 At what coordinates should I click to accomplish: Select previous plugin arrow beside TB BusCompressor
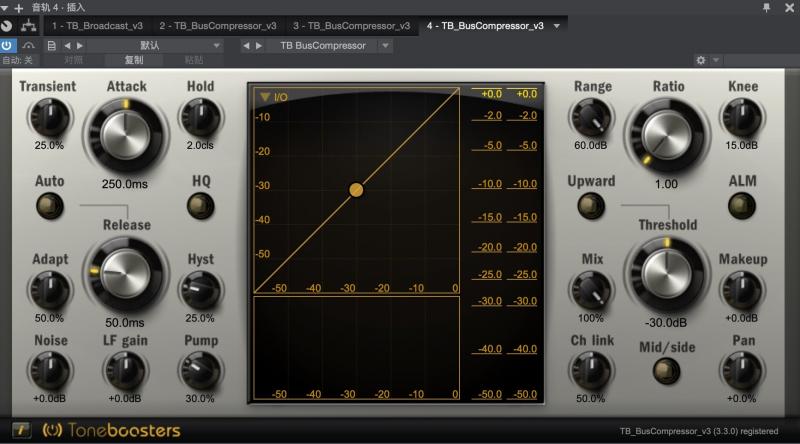pyautogui.click(x=246, y=45)
